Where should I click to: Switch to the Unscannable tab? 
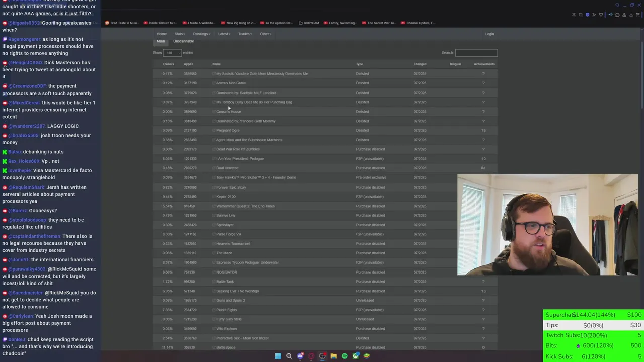(183, 41)
